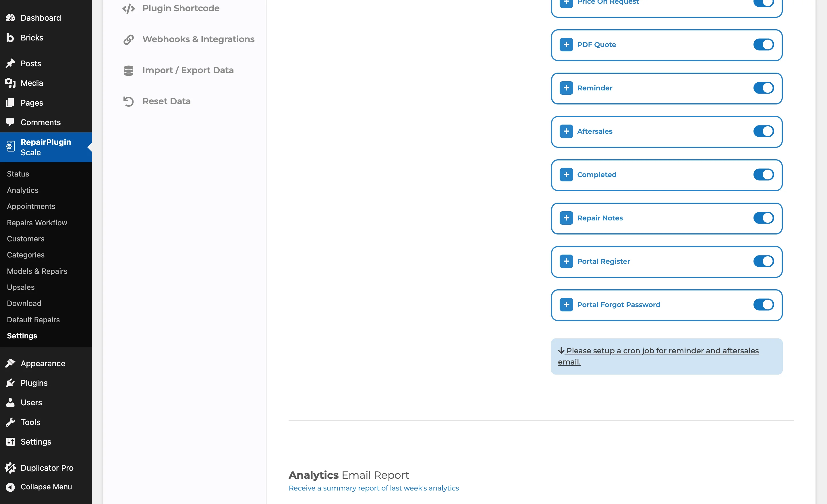This screenshot has height=504, width=827.
Task: Expand Price On Request plus button
Action: (566, 3)
